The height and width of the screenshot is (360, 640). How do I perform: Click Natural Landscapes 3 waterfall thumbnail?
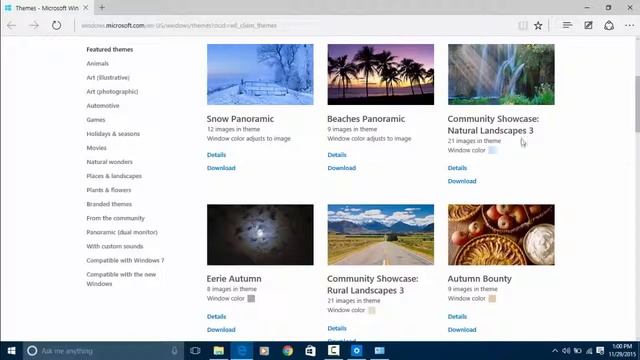(501, 74)
